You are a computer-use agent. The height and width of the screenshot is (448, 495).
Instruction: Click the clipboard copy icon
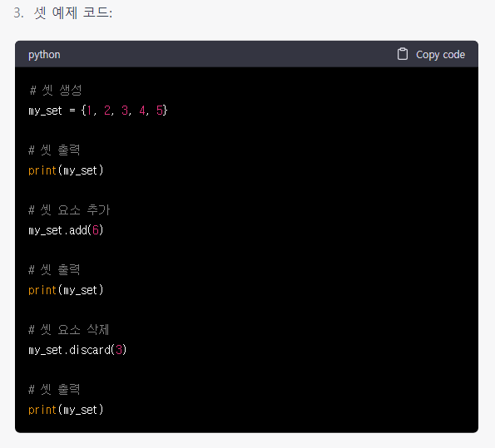click(402, 54)
